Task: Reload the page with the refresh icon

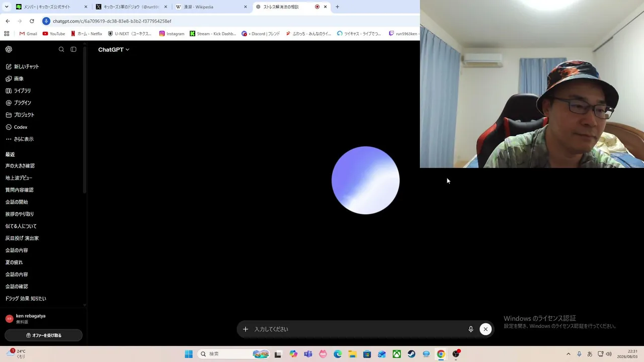Action: click(x=32, y=21)
